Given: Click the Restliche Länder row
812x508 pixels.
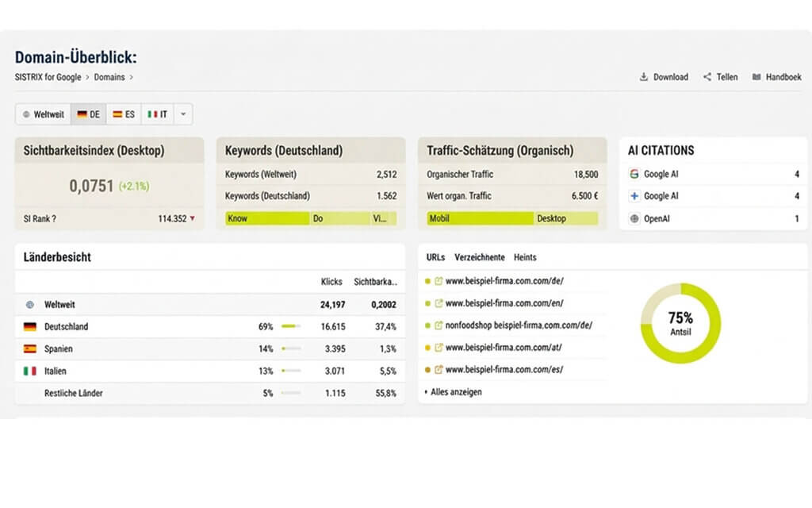Looking at the screenshot, I should [x=209, y=394].
